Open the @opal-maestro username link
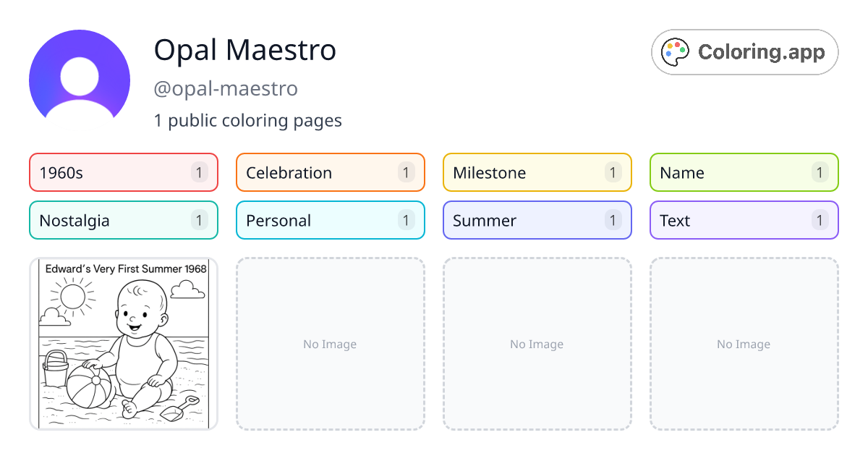This screenshot has height=456, width=868. click(x=225, y=88)
